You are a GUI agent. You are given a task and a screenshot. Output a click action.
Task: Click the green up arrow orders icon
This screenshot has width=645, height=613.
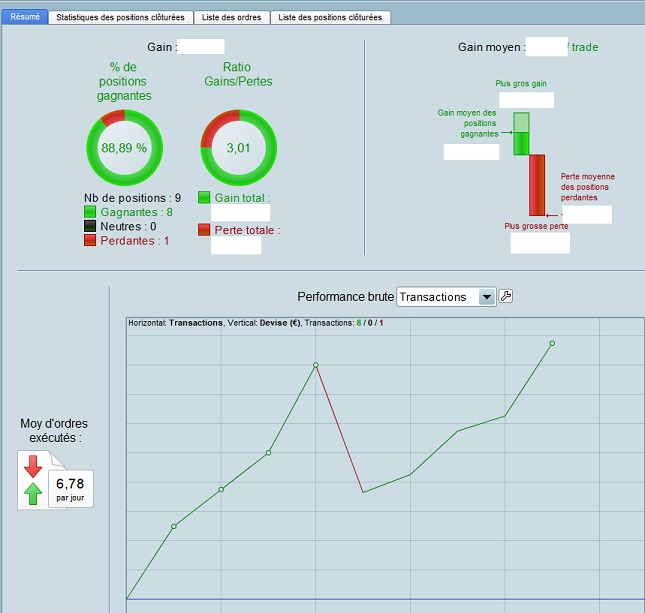click(33, 493)
